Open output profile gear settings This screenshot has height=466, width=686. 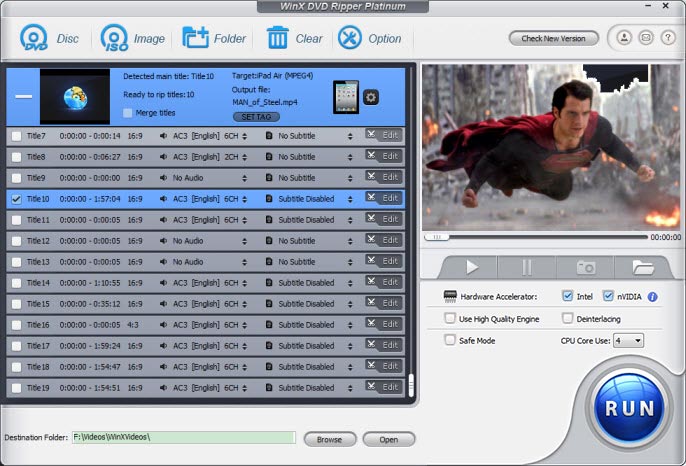371,97
